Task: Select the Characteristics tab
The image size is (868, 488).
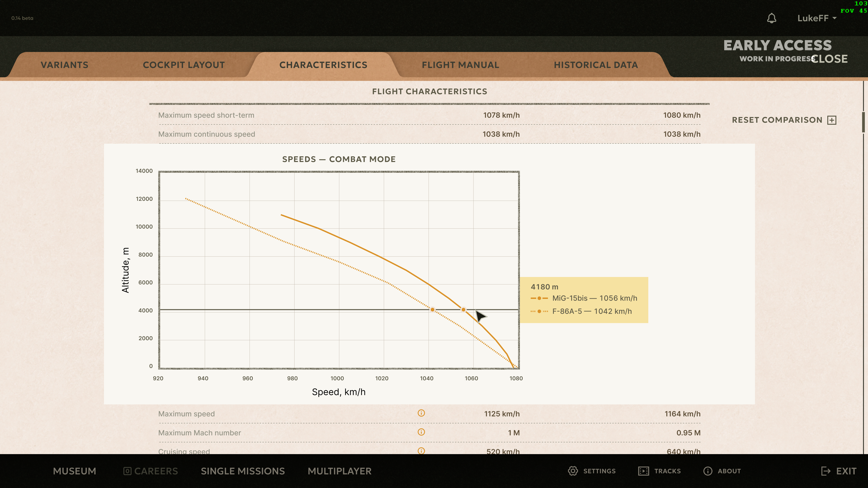Action: point(323,65)
